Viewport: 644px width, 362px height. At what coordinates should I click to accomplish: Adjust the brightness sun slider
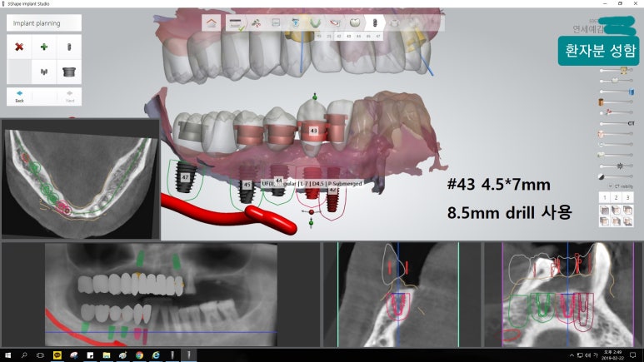coord(621,166)
